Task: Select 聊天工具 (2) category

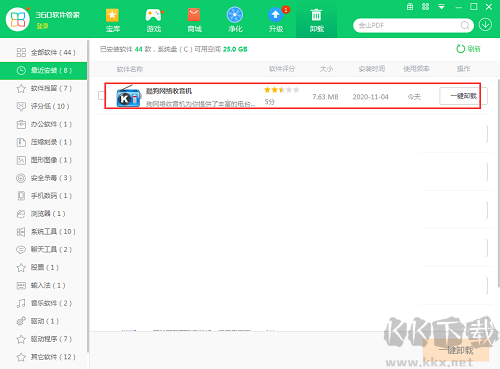Action: 44,249
